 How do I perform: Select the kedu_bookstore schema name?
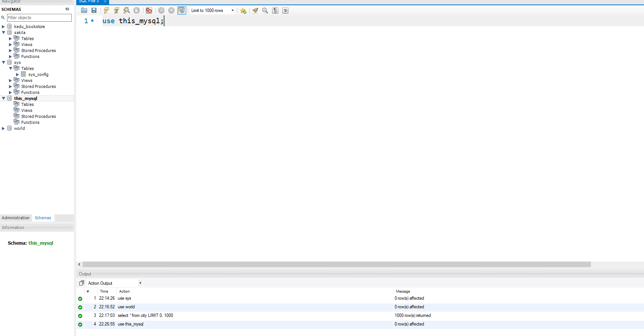pos(30,27)
